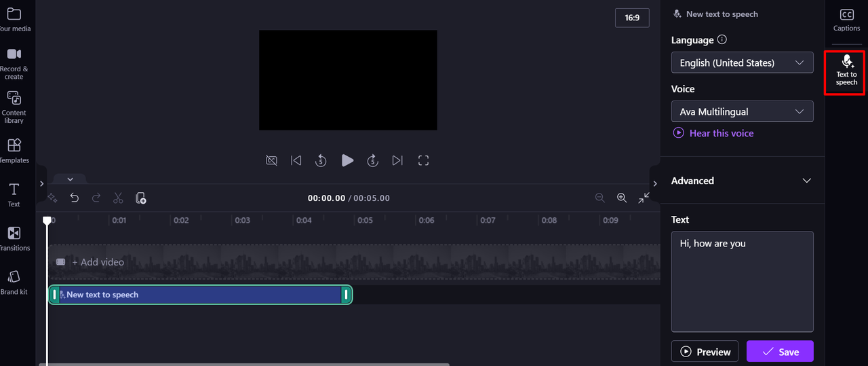Click the 0:02 mark on timeline ruler
The image size is (868, 366).
(x=180, y=220)
